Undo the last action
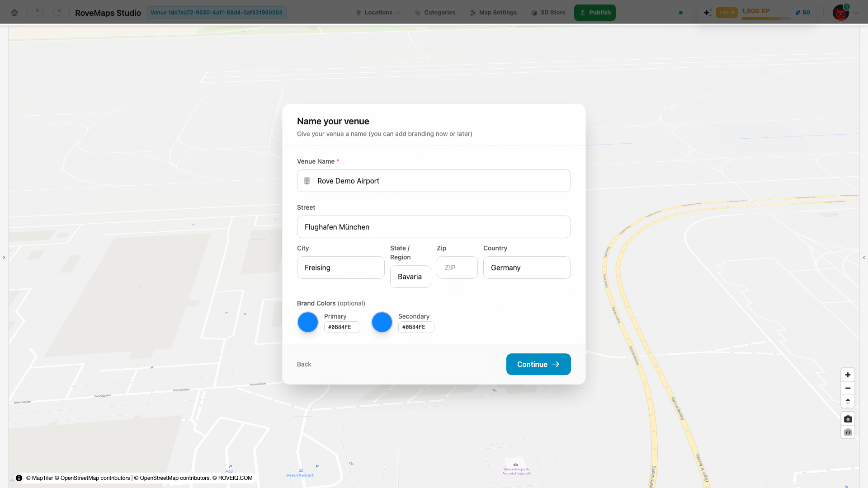 pyautogui.click(x=40, y=13)
